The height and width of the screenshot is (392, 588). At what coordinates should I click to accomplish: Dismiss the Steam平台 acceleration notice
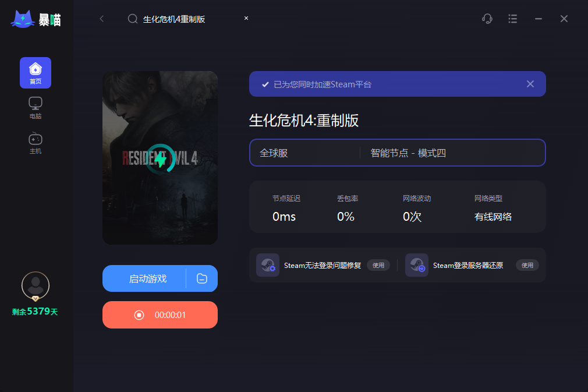[530, 84]
